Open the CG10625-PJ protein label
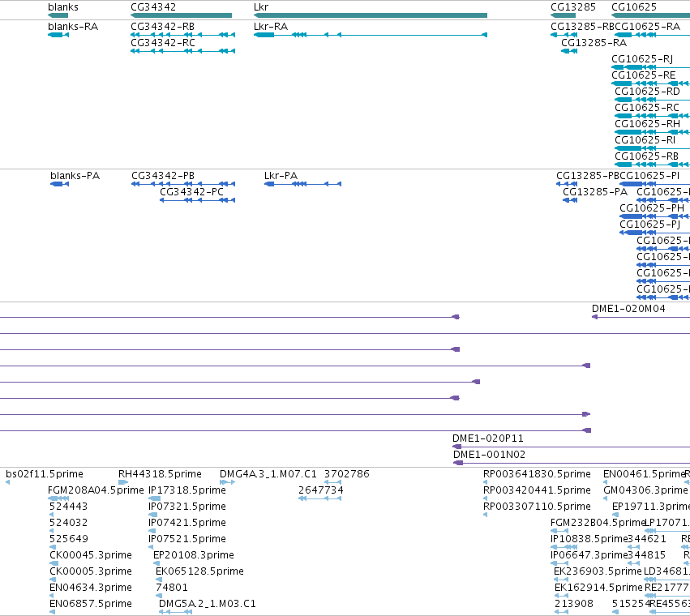Screen dimensions: 690x616 [650, 225]
